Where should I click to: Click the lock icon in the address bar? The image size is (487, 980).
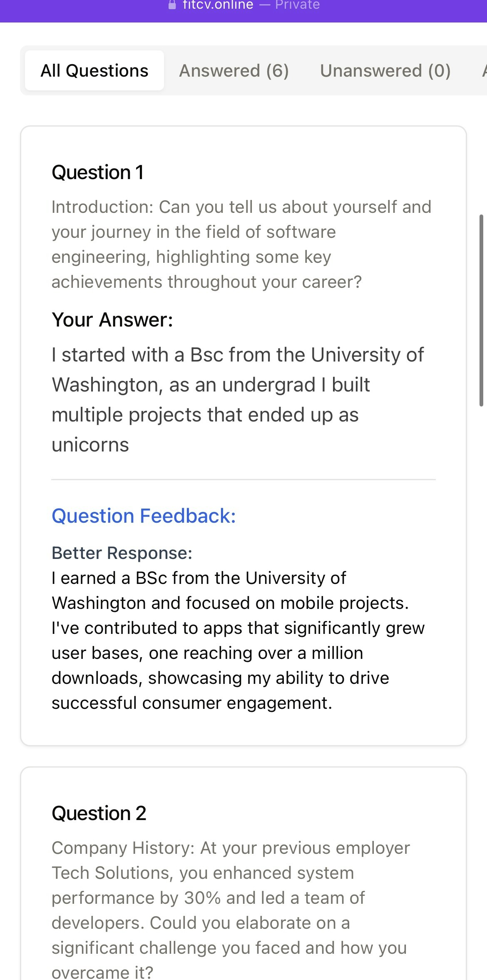[x=172, y=5]
